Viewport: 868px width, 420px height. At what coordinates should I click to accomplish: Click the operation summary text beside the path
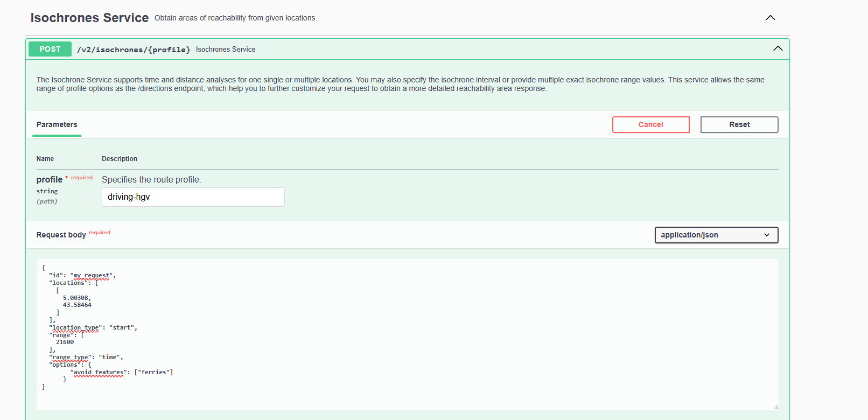(226, 50)
